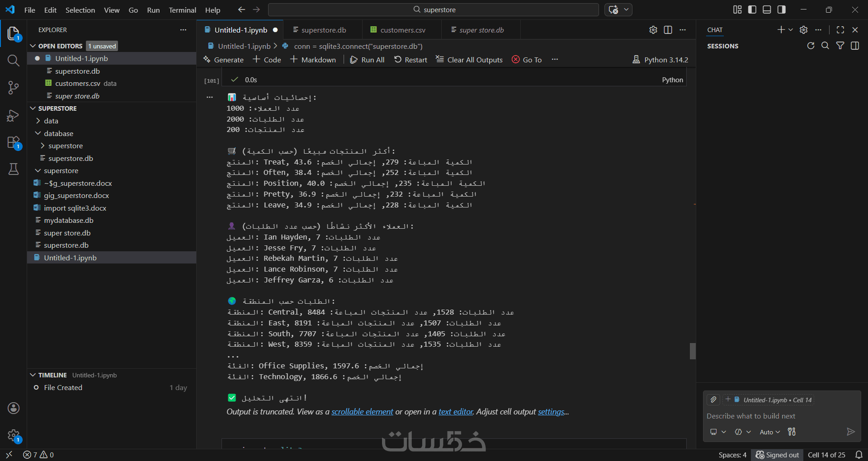Open new chat dropdown arrow
Viewport: 868px width, 461px height.
coord(791,30)
